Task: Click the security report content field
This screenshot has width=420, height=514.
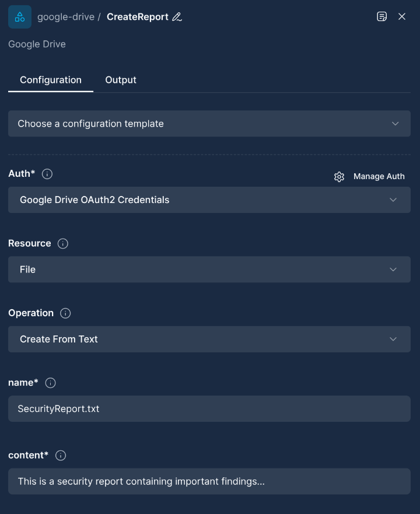Action: point(209,481)
